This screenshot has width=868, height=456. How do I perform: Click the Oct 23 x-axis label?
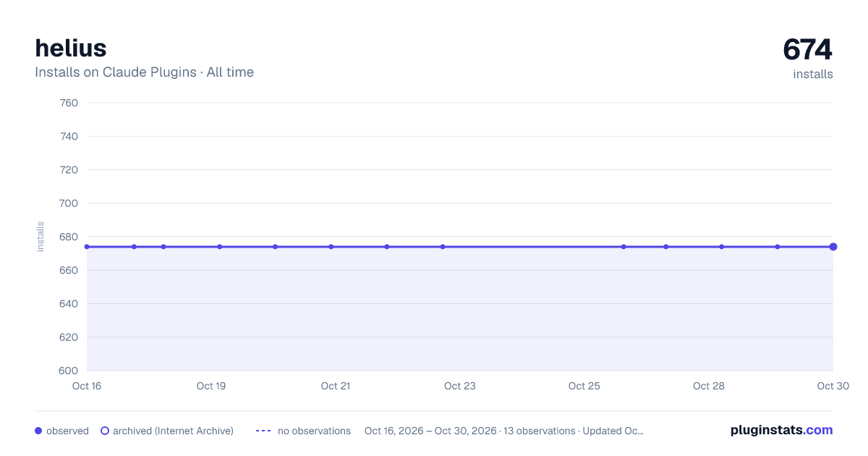pyautogui.click(x=460, y=386)
